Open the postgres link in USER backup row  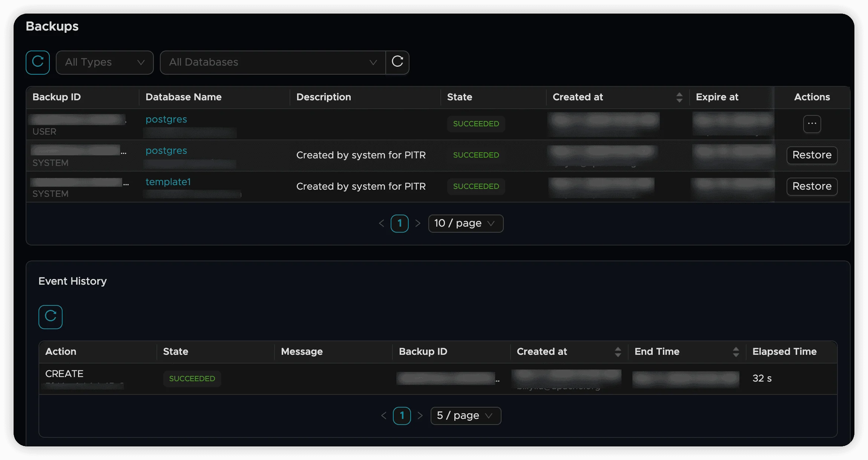point(166,120)
